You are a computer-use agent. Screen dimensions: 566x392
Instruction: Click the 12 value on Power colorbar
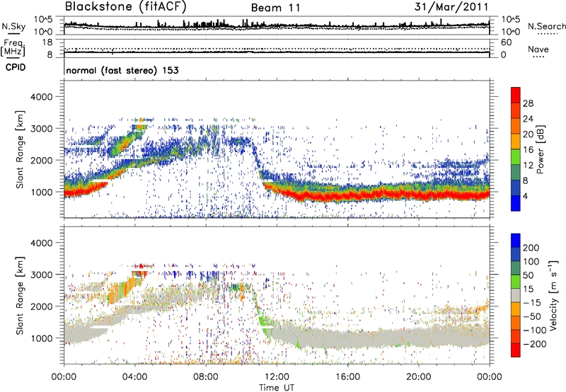tap(528, 166)
